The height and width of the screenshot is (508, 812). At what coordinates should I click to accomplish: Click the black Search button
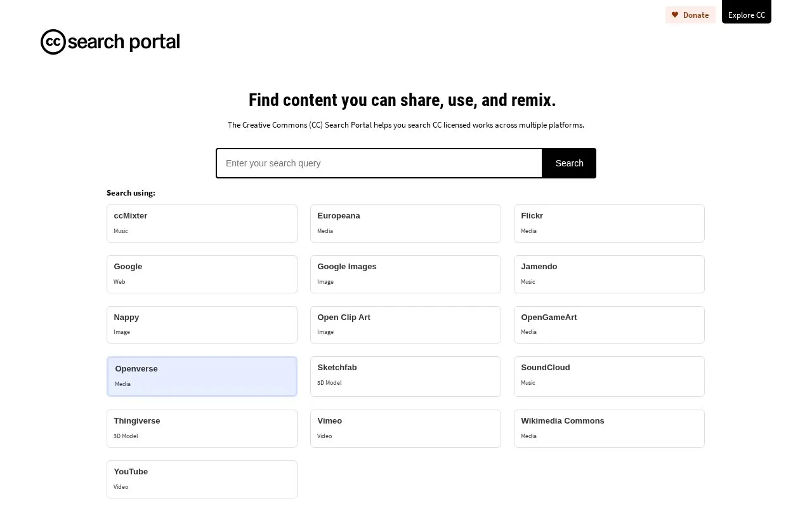coord(569,163)
